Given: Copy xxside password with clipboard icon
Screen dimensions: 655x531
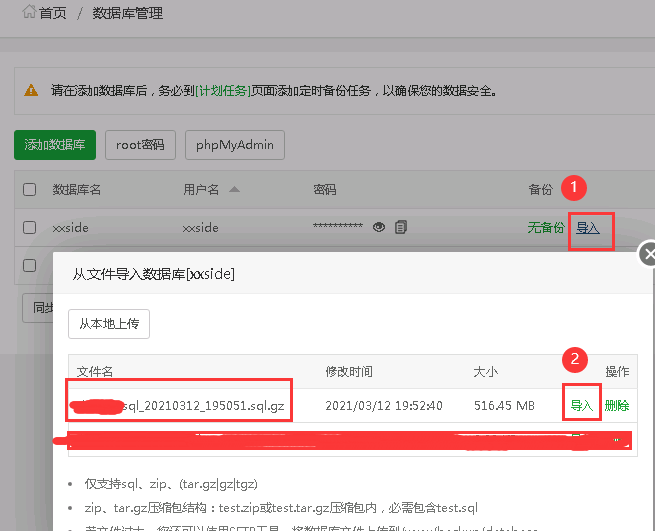Looking at the screenshot, I should (401, 227).
